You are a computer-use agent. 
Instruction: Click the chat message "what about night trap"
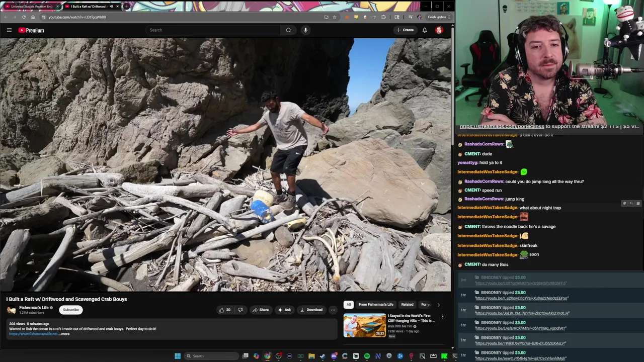tap(540, 208)
